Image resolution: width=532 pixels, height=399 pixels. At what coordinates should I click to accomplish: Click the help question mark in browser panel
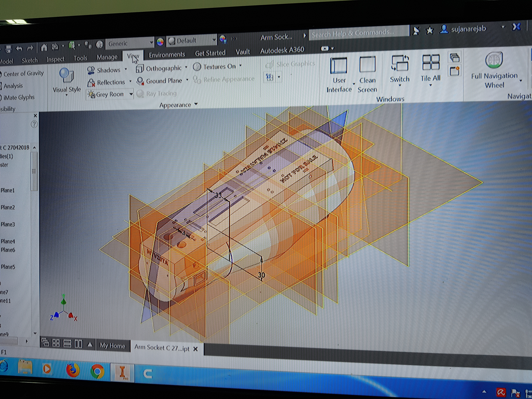tap(34, 124)
